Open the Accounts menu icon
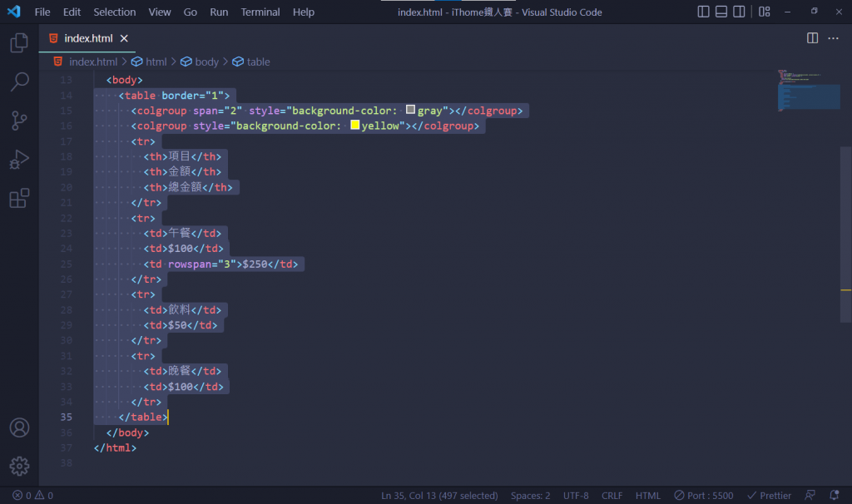 click(19, 428)
